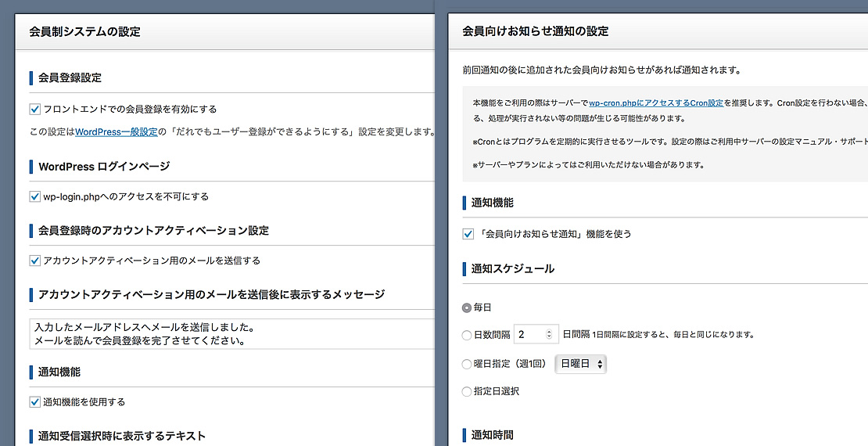Open wp-cron.phpにアクセスするCron設定 link
This screenshot has height=446, width=868.
(656, 103)
